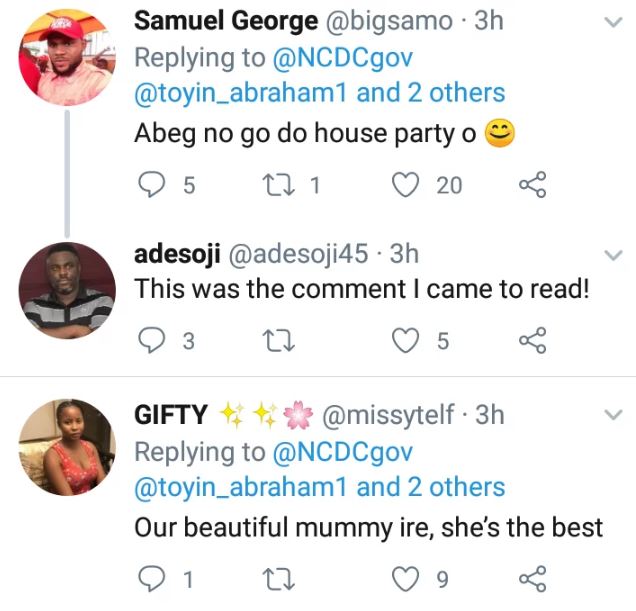The height and width of the screenshot is (611, 636).
Task: Open GIFTY's profile name
Action: coord(171,414)
